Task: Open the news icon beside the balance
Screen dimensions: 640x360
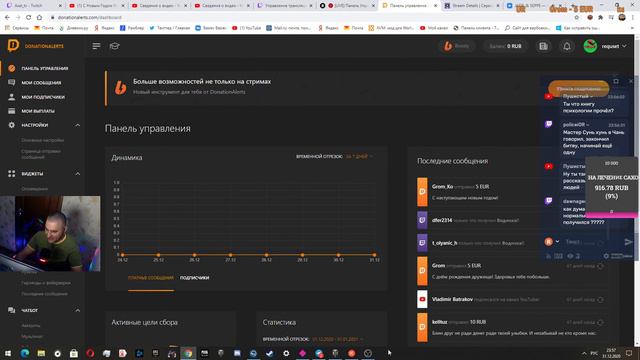Action: (543, 46)
